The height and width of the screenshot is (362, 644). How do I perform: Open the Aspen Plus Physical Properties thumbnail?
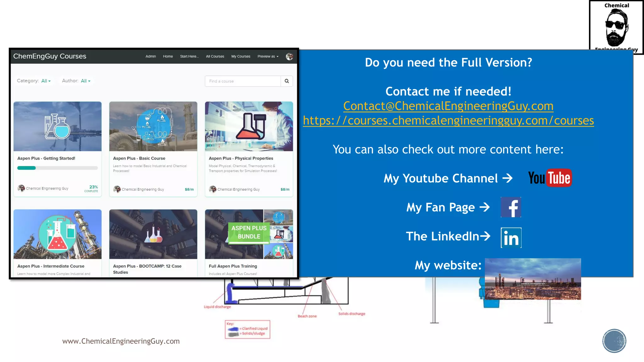point(249,126)
